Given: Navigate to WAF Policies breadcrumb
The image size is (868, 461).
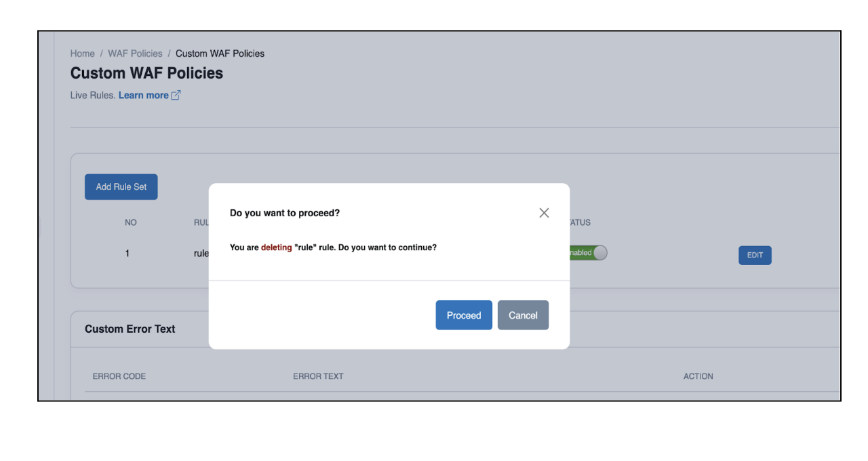Looking at the screenshot, I should tap(135, 54).
